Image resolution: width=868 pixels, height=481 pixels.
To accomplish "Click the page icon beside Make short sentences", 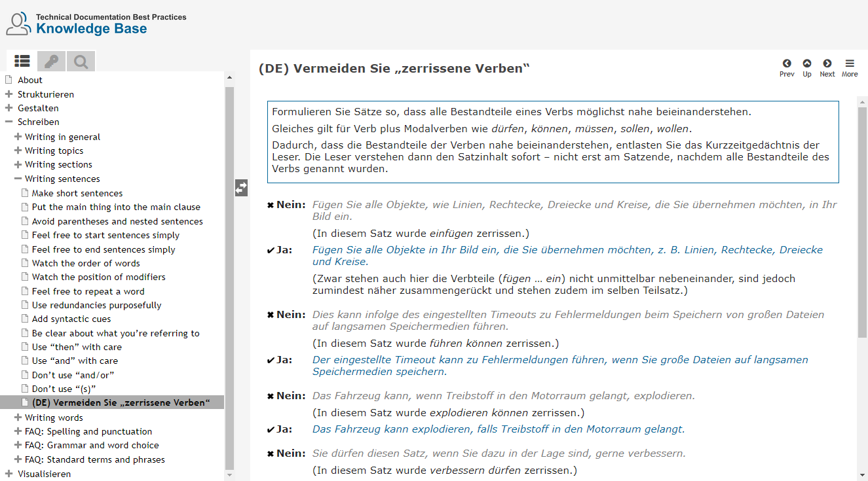I will [x=25, y=193].
